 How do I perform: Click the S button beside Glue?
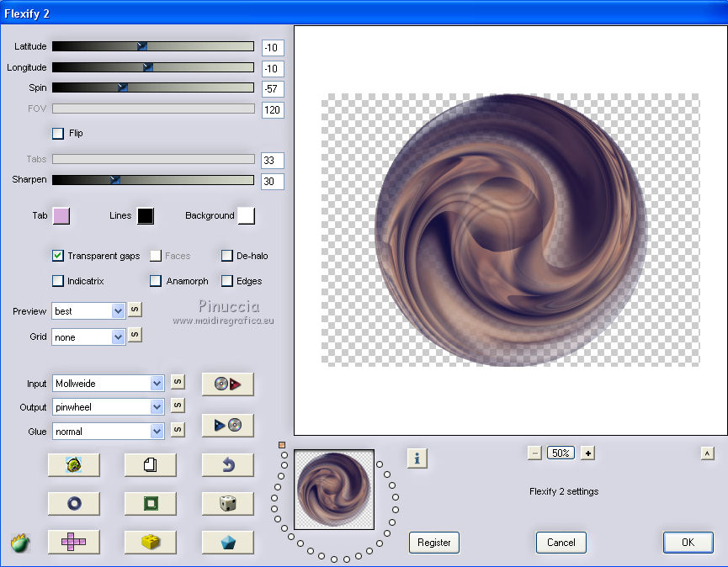click(178, 430)
